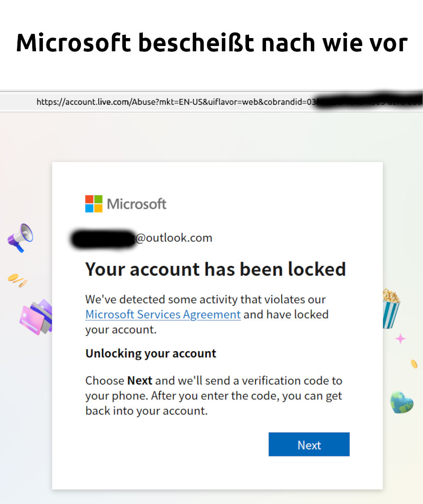Select the account.live.com URL in address bar

(176, 102)
